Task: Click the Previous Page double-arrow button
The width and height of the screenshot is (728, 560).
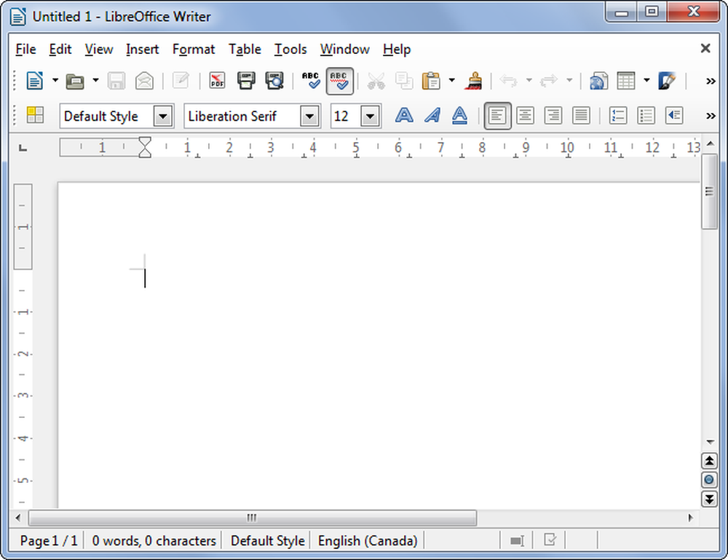Action: [x=709, y=461]
